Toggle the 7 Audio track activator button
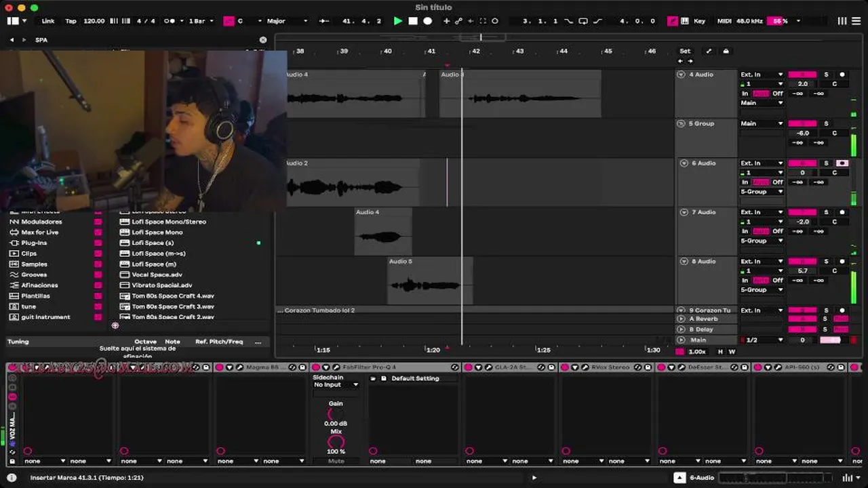868x488 pixels. [x=802, y=212]
